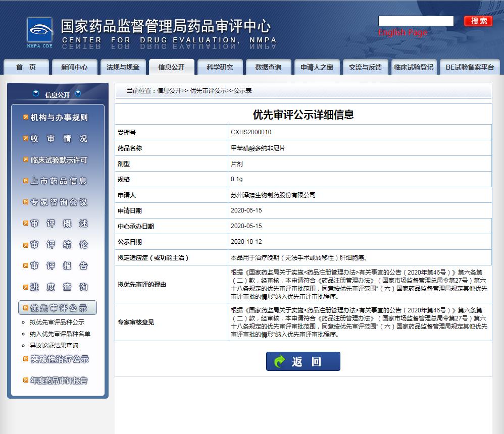Click applicant 苏州泽璟生物制药股份有限公司

tap(273, 195)
